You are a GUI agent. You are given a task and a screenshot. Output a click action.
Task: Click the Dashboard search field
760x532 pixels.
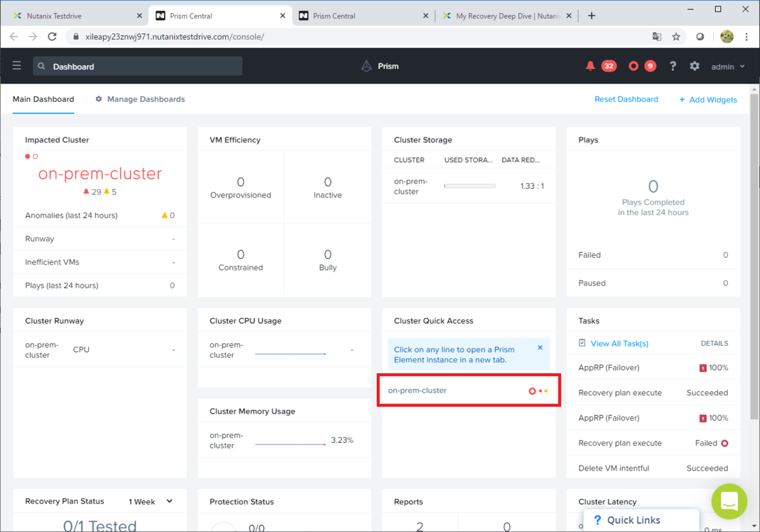point(137,66)
